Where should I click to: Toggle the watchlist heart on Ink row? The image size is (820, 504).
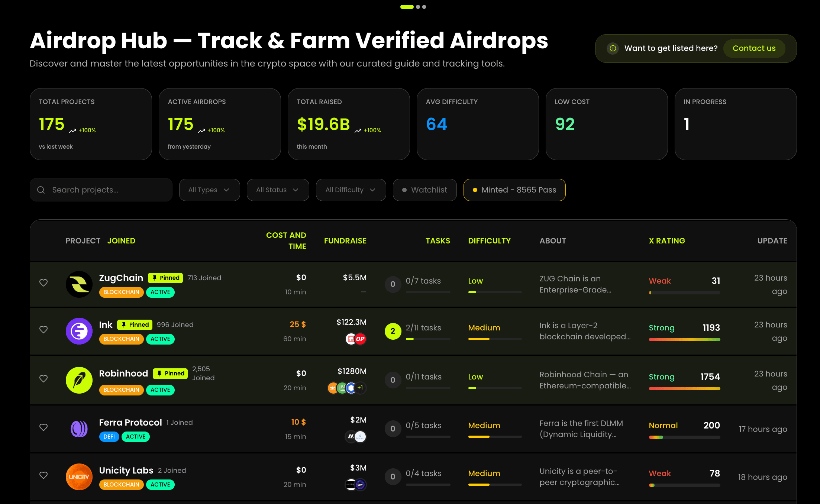[x=43, y=330]
